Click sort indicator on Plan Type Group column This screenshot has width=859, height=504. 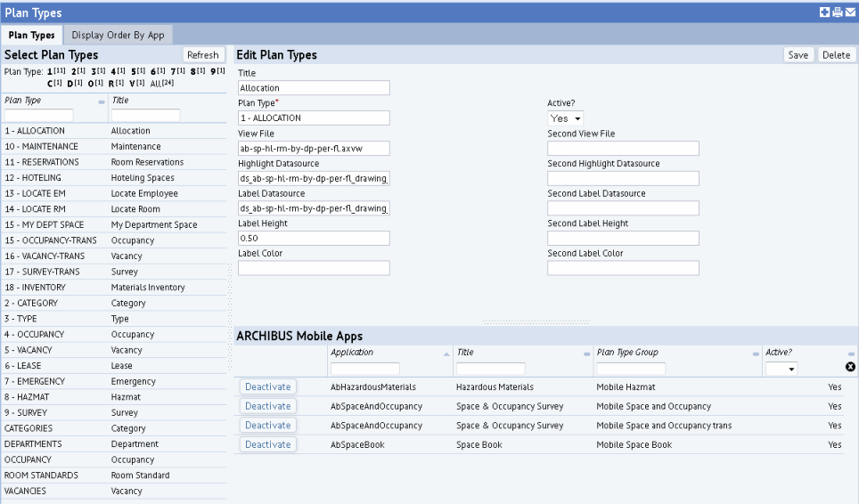point(754,354)
